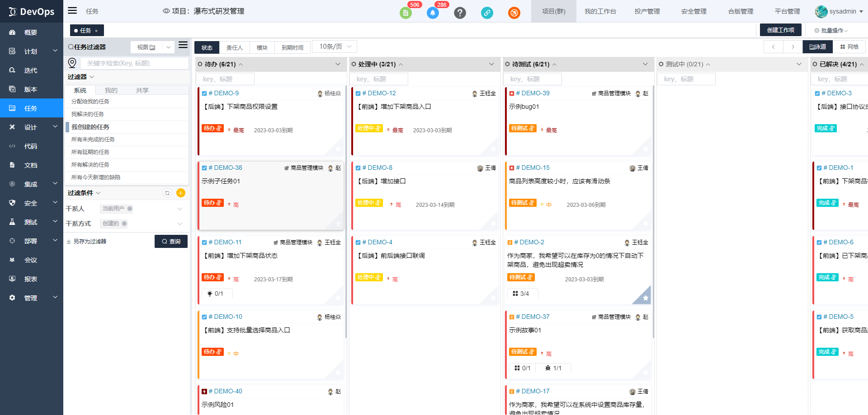Star the DEMO-2 card corner icon

click(646, 298)
